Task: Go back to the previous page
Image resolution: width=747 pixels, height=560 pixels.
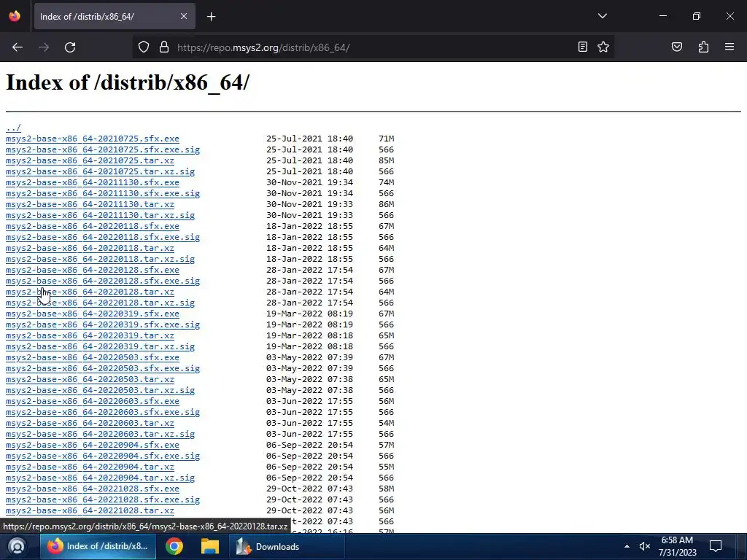Action: pyautogui.click(x=18, y=47)
